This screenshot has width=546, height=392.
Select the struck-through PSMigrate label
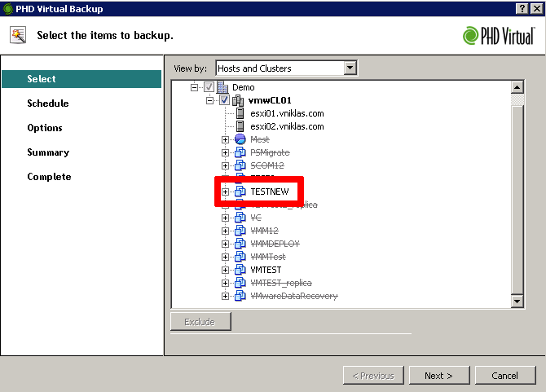click(271, 152)
